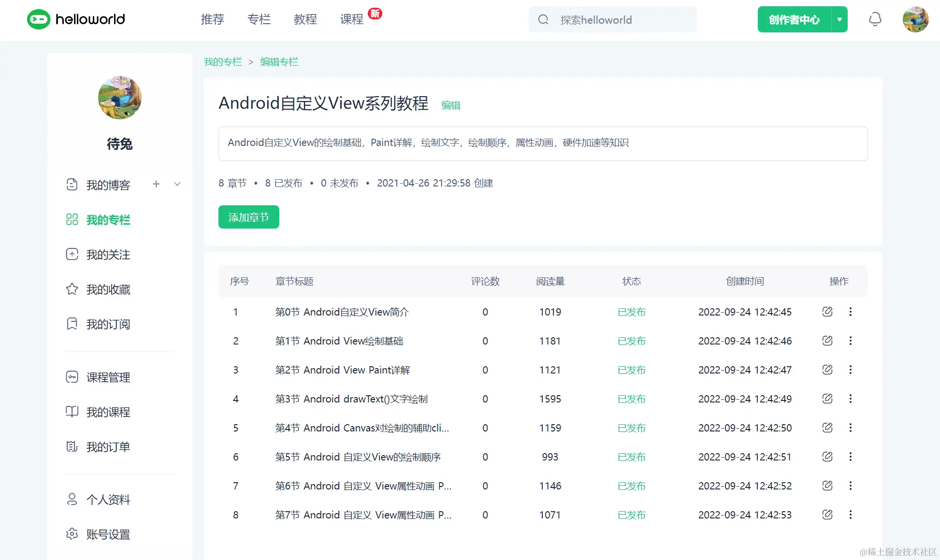This screenshot has height=560, width=940.
Task: Expand the 我的博客 chevron in sidebar
Action: 177,184
